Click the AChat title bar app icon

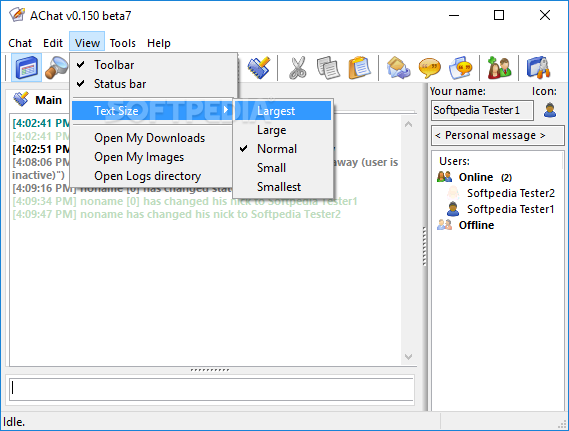[17, 15]
